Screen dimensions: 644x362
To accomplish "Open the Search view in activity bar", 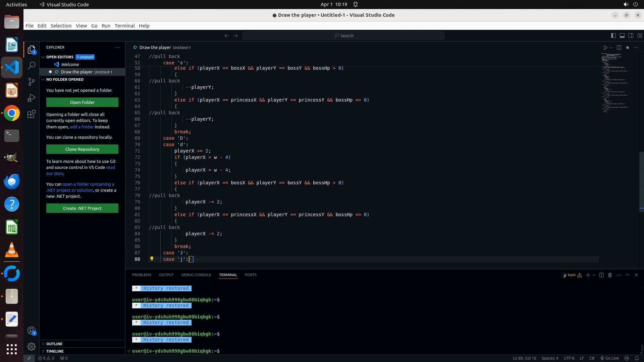I will [x=32, y=65].
